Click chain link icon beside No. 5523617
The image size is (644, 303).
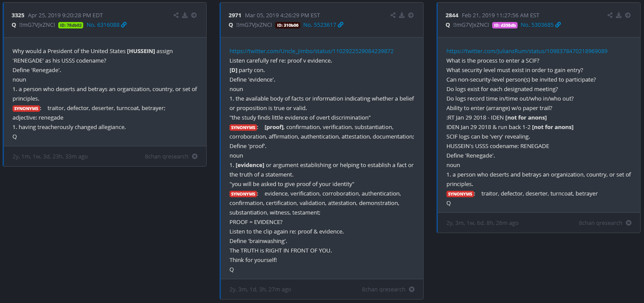pyautogui.click(x=341, y=25)
